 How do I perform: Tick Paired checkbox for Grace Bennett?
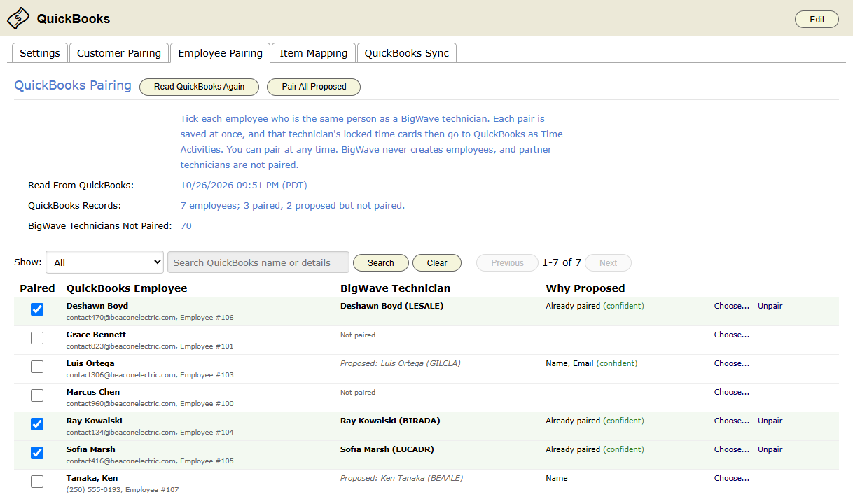pyautogui.click(x=37, y=338)
